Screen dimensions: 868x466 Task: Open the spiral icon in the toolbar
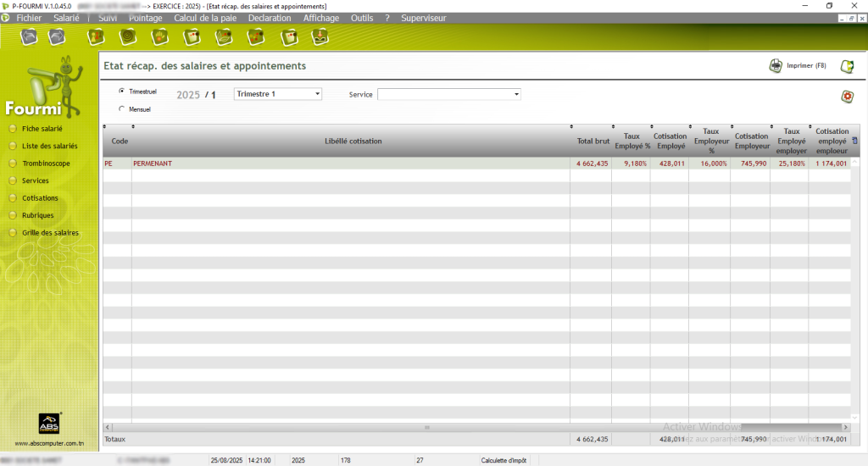click(x=128, y=36)
